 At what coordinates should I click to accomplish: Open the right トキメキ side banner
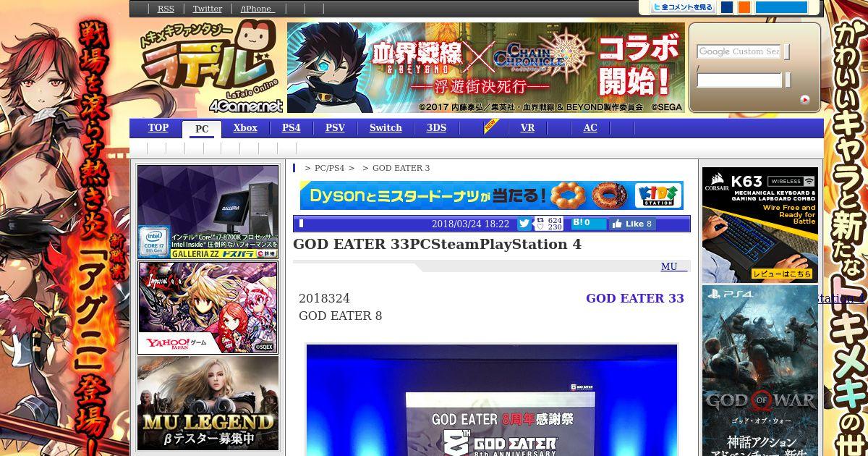click(846, 228)
